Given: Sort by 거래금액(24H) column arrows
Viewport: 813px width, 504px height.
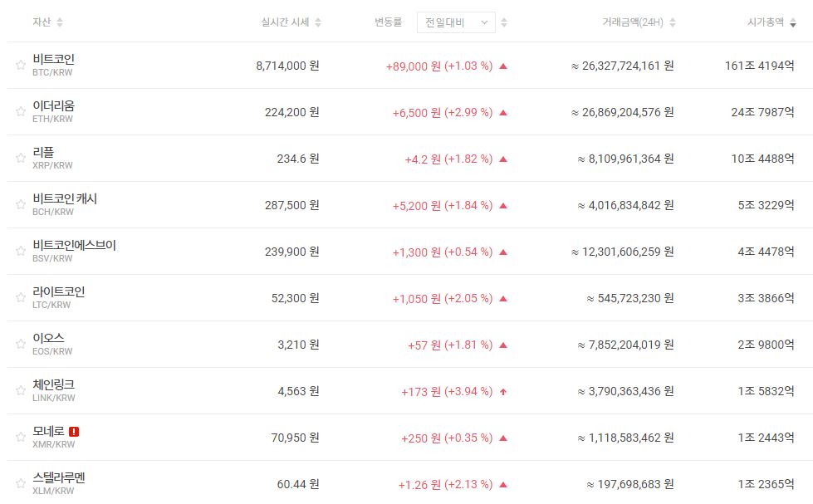Looking at the screenshot, I should coord(672,22).
